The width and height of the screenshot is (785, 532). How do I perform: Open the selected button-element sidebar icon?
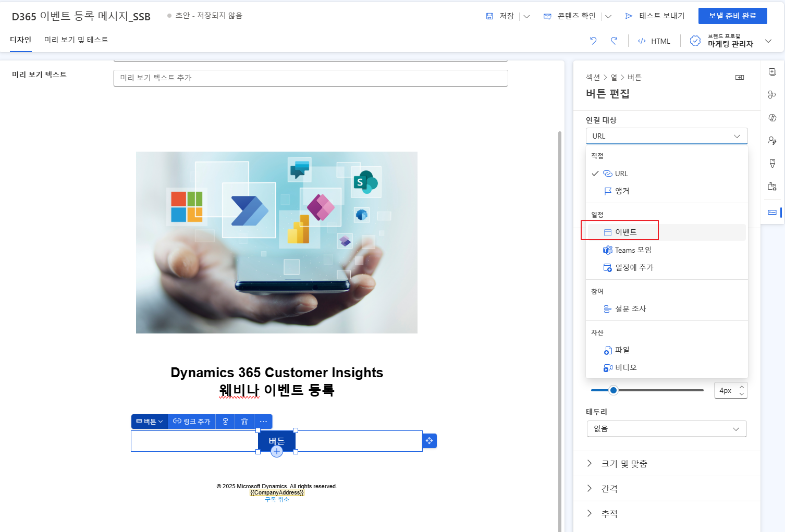772,212
